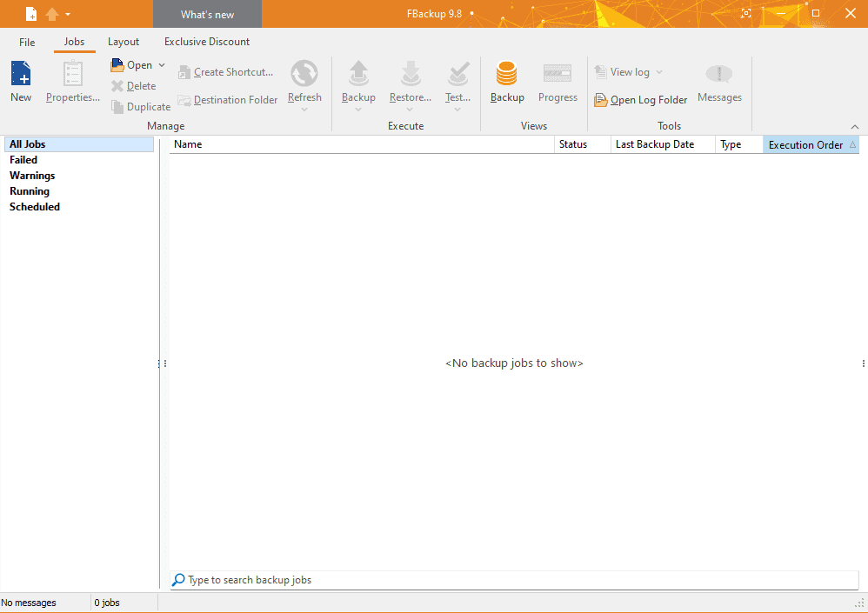Viewport: 868px width, 613px height.
Task: Delete the selected job
Action: [133, 86]
